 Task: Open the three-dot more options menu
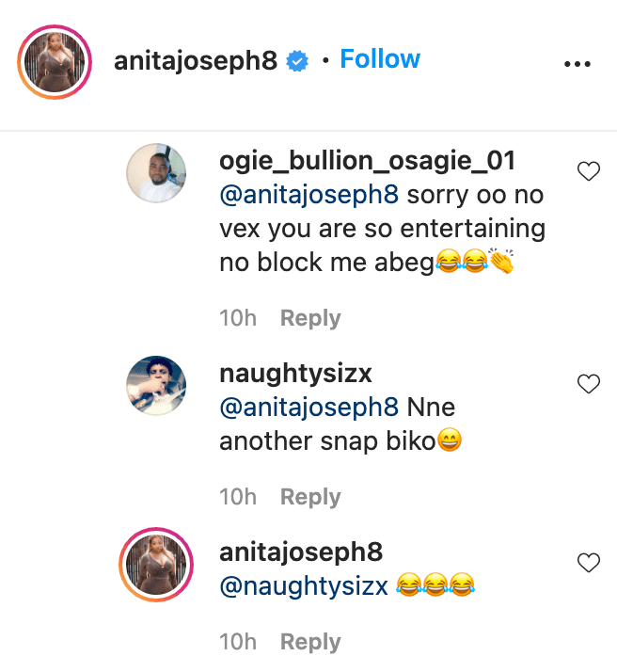[x=576, y=64]
